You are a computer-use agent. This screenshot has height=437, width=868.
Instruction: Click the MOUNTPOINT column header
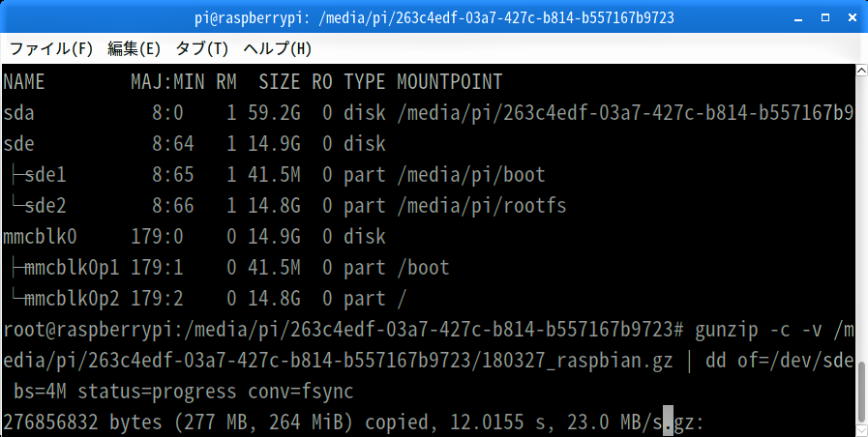click(450, 82)
